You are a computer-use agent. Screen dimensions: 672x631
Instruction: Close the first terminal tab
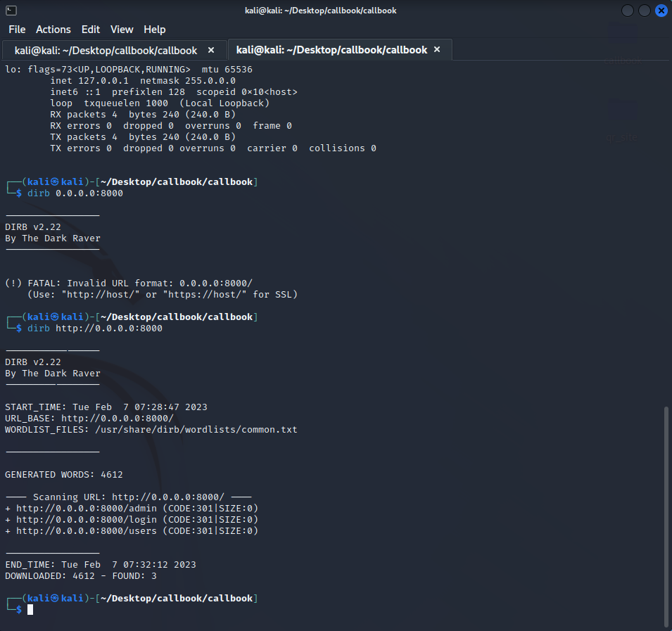point(210,50)
